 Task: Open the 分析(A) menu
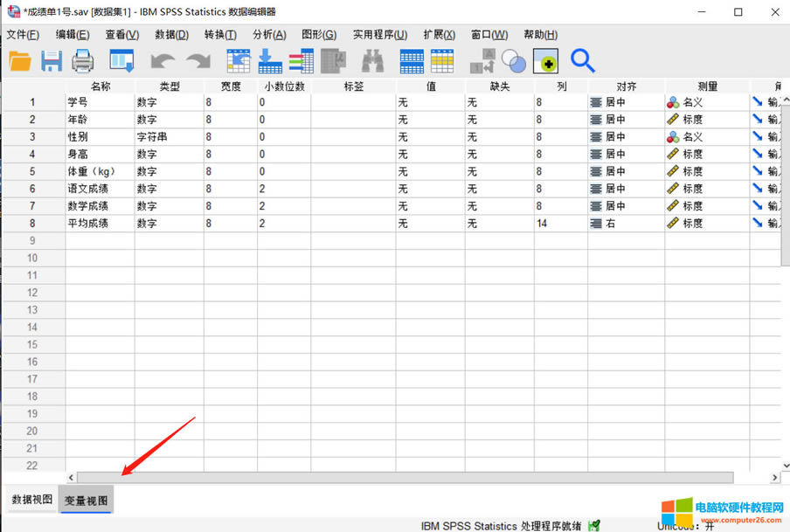click(269, 35)
